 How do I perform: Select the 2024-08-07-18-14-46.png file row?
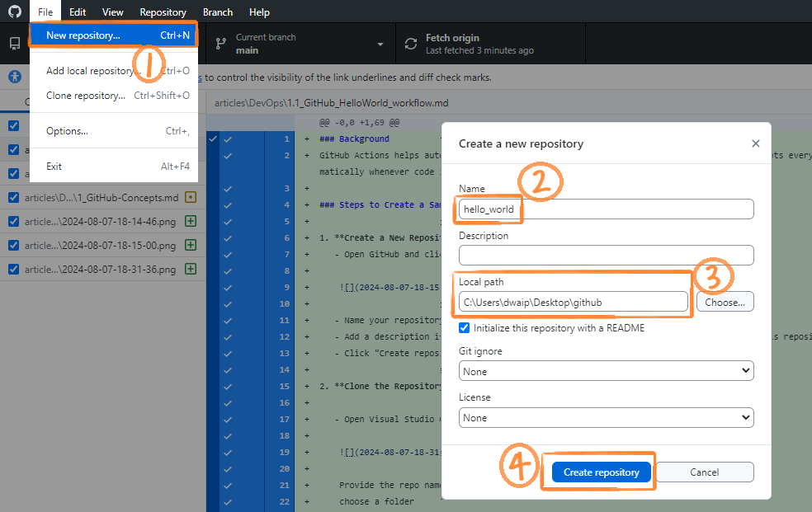(x=102, y=221)
